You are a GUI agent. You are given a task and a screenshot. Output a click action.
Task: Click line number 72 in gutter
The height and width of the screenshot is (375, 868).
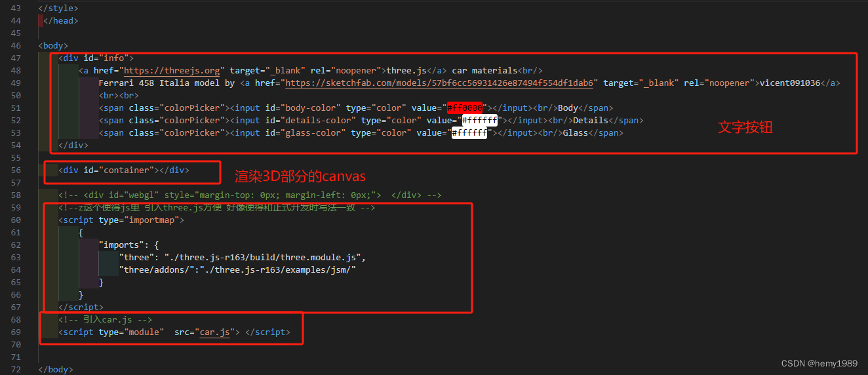coord(16,370)
